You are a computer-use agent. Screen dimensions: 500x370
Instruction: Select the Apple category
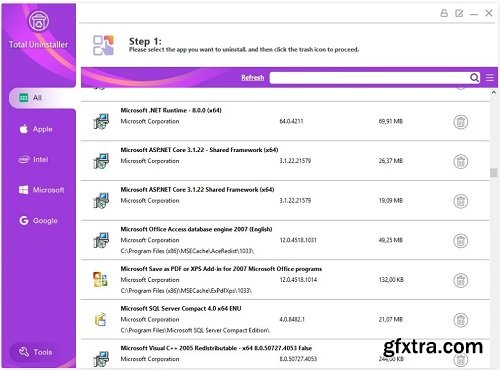(x=36, y=129)
